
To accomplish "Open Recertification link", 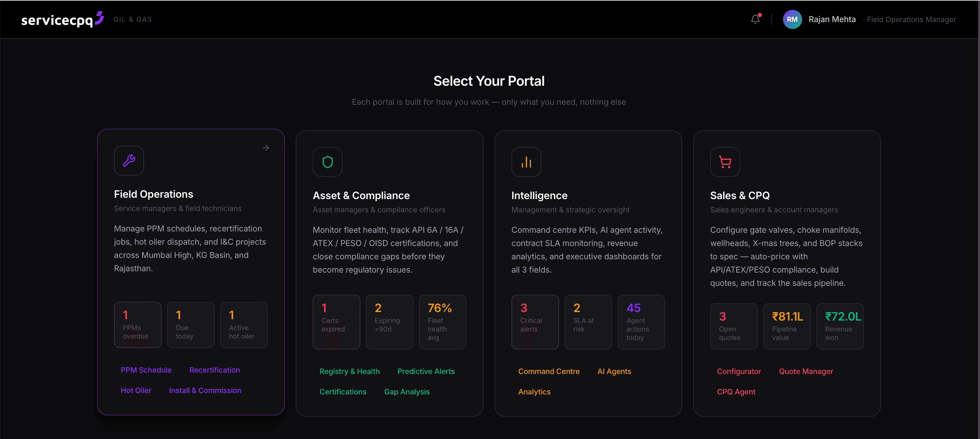I will click(215, 370).
